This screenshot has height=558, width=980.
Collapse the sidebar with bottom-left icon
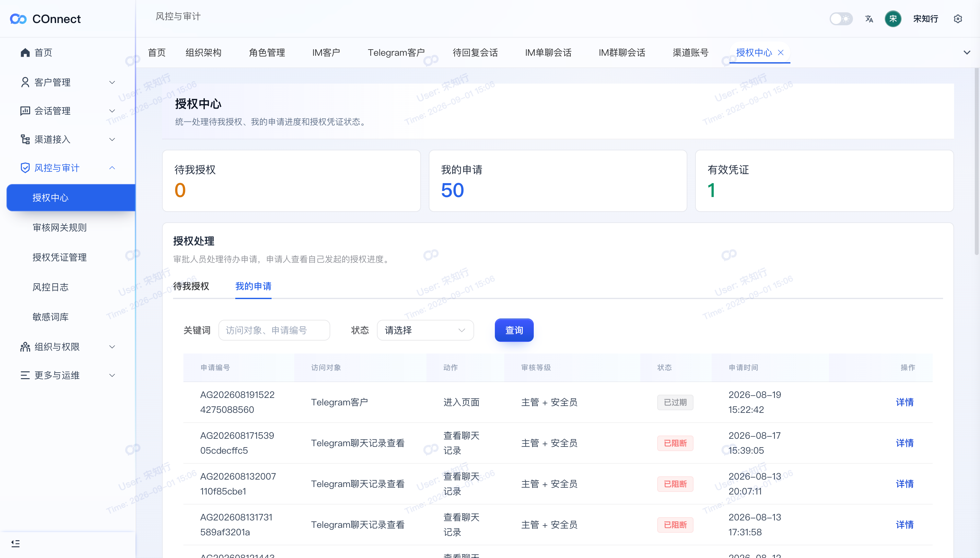coord(15,543)
